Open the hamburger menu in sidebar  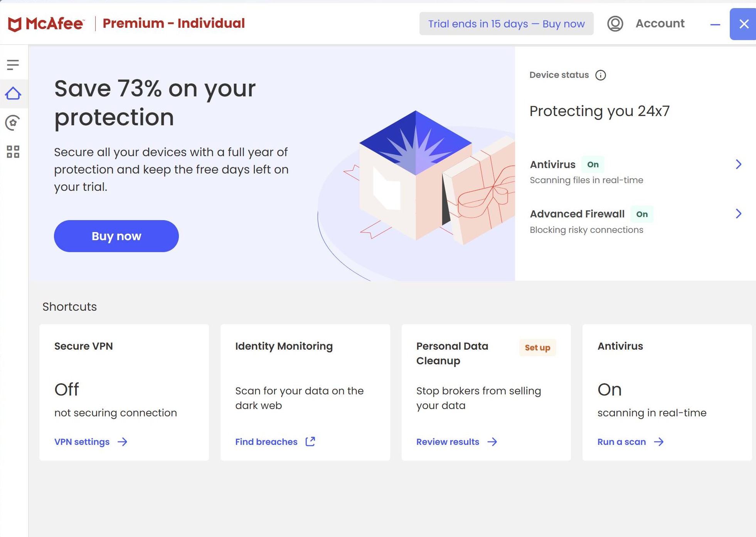13,65
